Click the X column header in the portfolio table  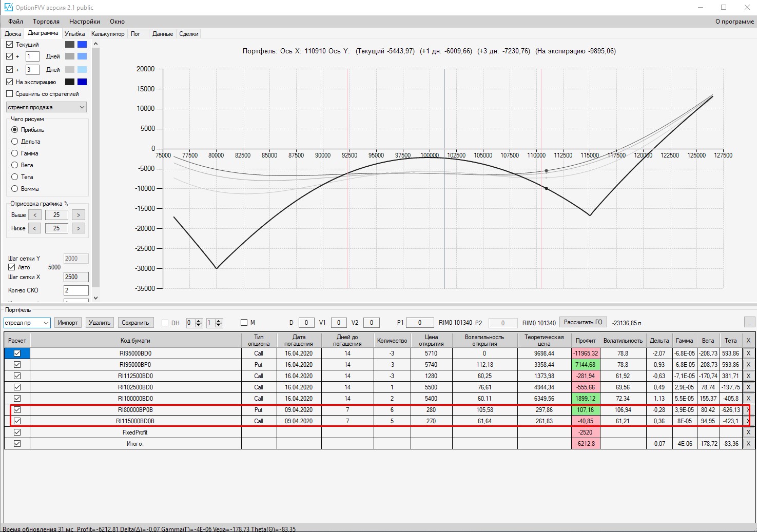tap(748, 340)
